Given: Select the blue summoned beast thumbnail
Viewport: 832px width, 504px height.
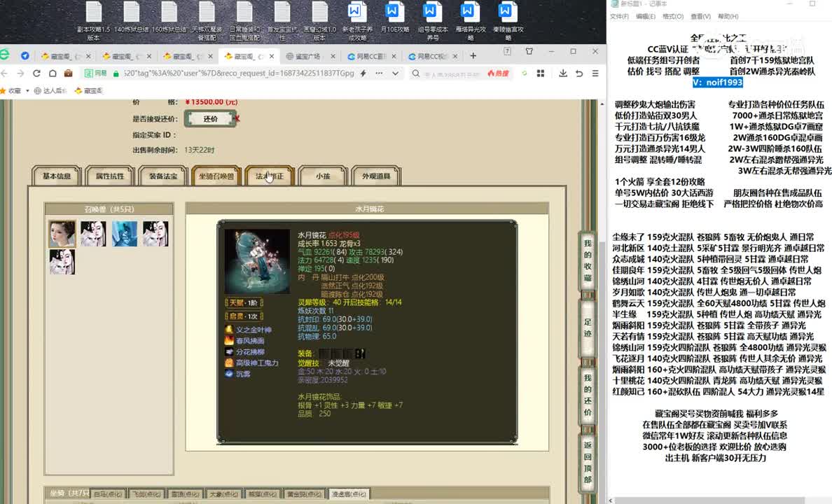Looking at the screenshot, I should pyautogui.click(x=125, y=234).
